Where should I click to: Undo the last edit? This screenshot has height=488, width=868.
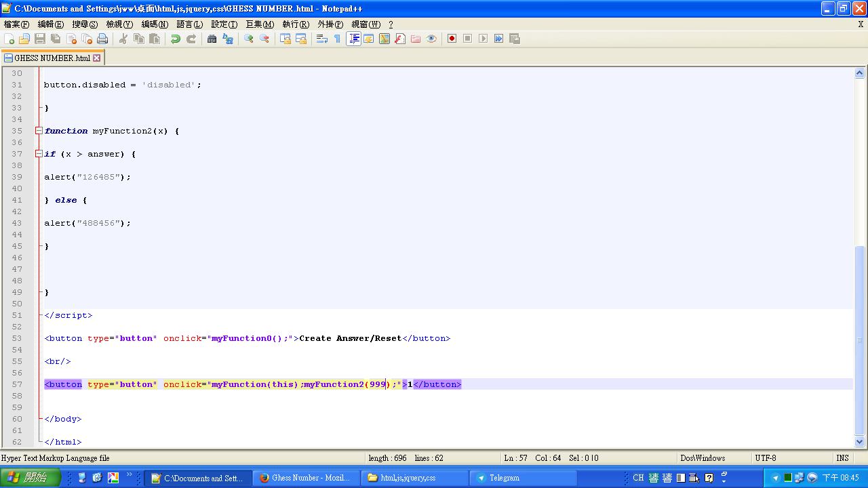(x=176, y=39)
